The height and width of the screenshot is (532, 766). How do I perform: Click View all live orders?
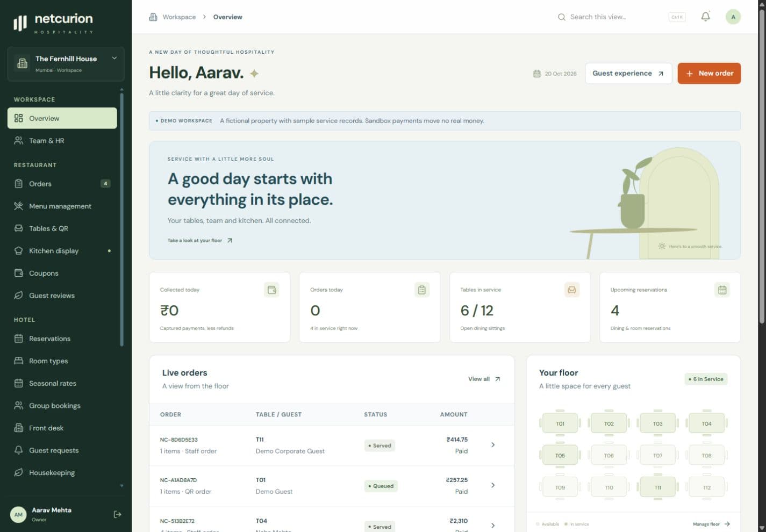coord(484,379)
